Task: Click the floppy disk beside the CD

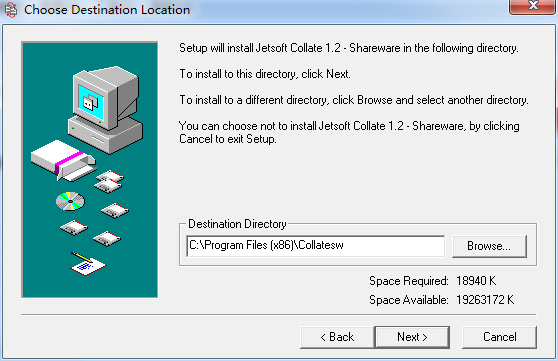Action: click(x=115, y=211)
